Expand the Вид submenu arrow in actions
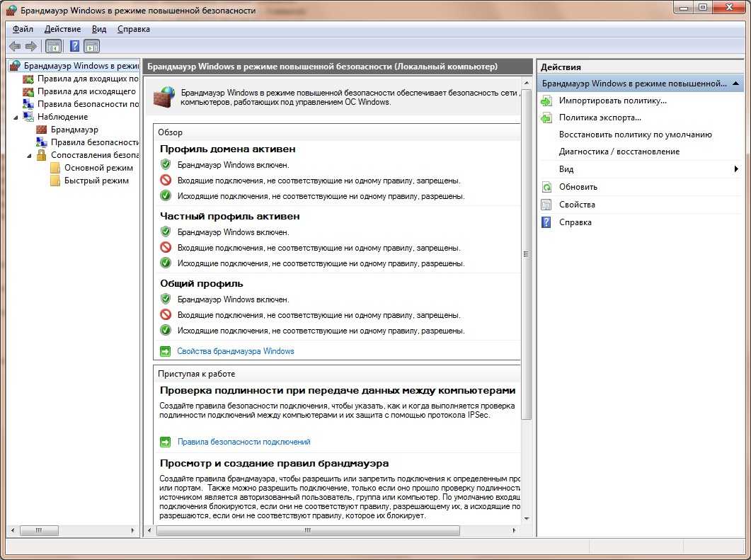751x560 pixels. [x=736, y=169]
